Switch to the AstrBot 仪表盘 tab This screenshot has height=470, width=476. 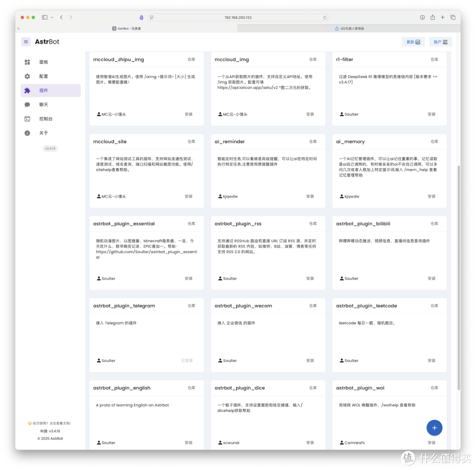coord(128,28)
